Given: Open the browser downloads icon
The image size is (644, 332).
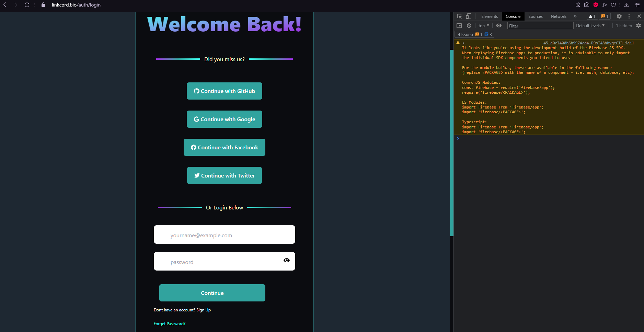Looking at the screenshot, I should pos(626,5).
